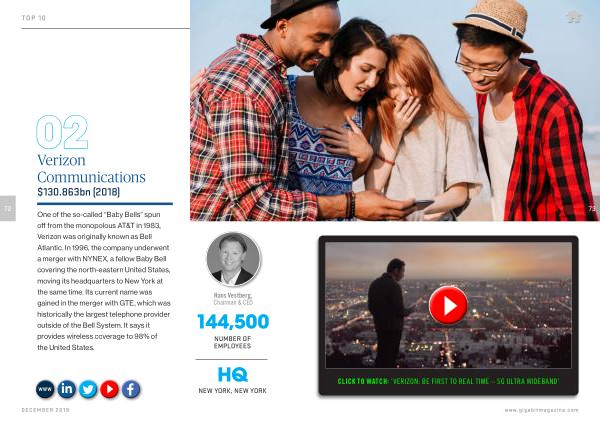The height and width of the screenshot is (424, 600).
Task: Click the TOP 10 section label
Action: coord(34,18)
